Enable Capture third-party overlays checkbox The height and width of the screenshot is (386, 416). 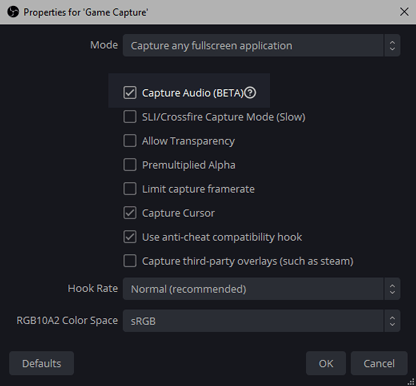pyautogui.click(x=130, y=261)
